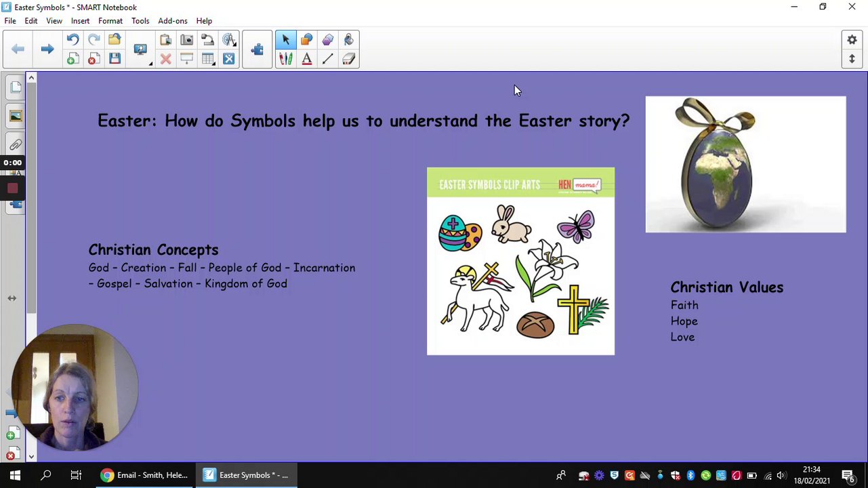Open a file using the folder icon

[115, 40]
